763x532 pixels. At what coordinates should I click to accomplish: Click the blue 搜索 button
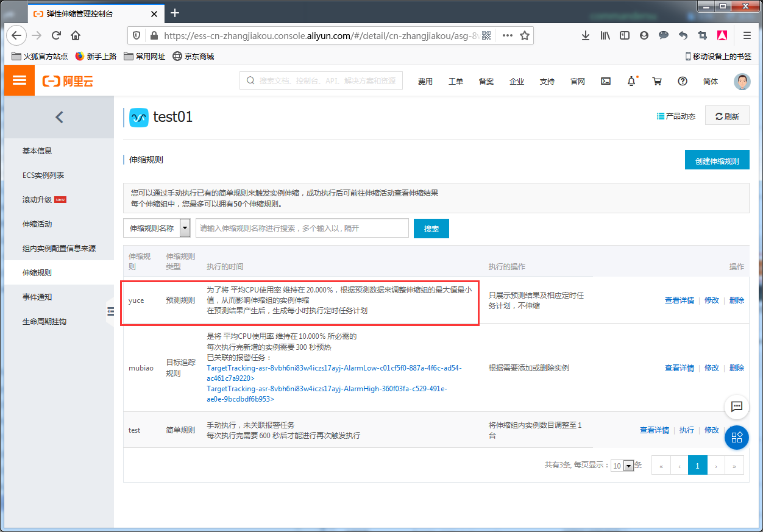[431, 229]
